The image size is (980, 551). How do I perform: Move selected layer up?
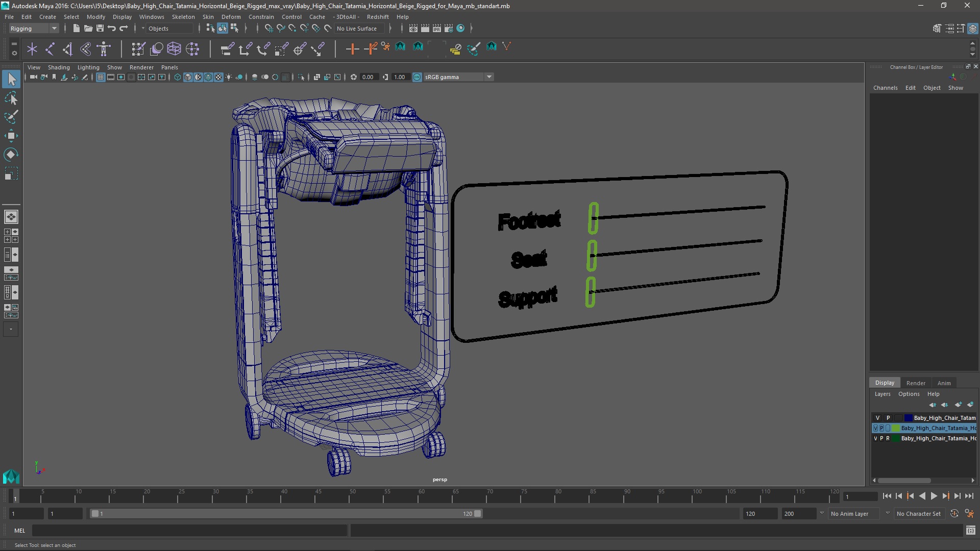click(933, 405)
